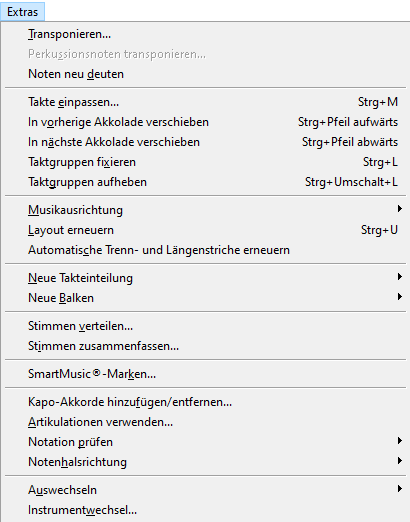
Task: Select In vorherige Akkolade verschieben
Action: 205,122
